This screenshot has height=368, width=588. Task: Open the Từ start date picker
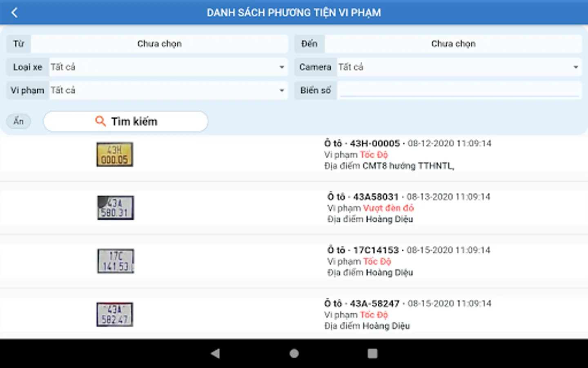coord(159,44)
